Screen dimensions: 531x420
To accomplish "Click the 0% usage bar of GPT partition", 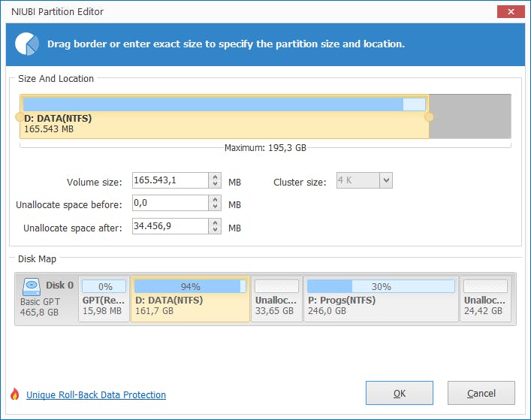I will (x=104, y=286).
